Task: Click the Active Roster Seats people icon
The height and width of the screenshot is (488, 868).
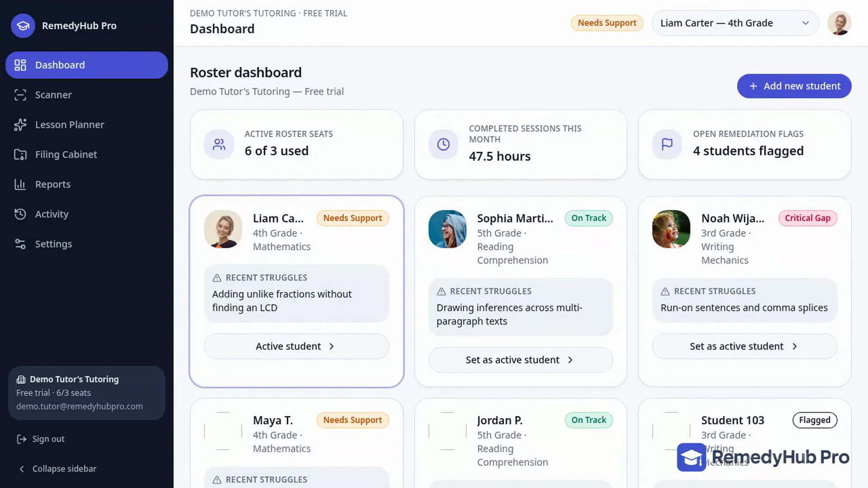Action: pyautogui.click(x=219, y=145)
